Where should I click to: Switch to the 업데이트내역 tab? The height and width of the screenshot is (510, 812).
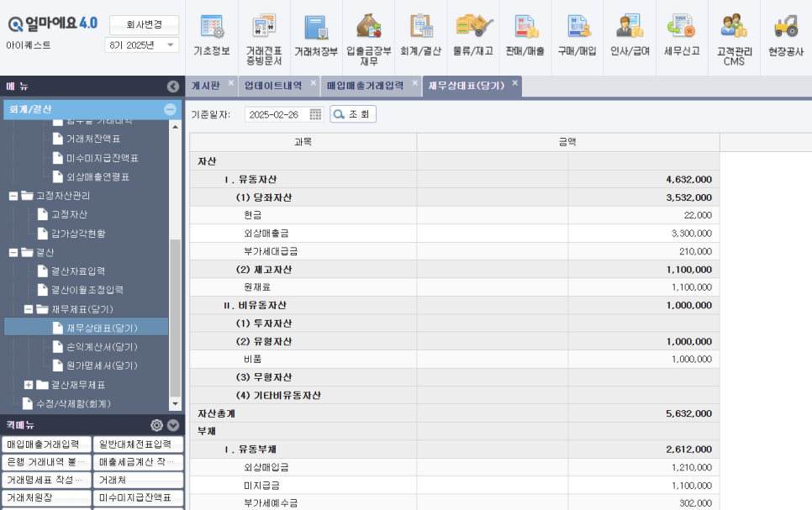coord(273,86)
